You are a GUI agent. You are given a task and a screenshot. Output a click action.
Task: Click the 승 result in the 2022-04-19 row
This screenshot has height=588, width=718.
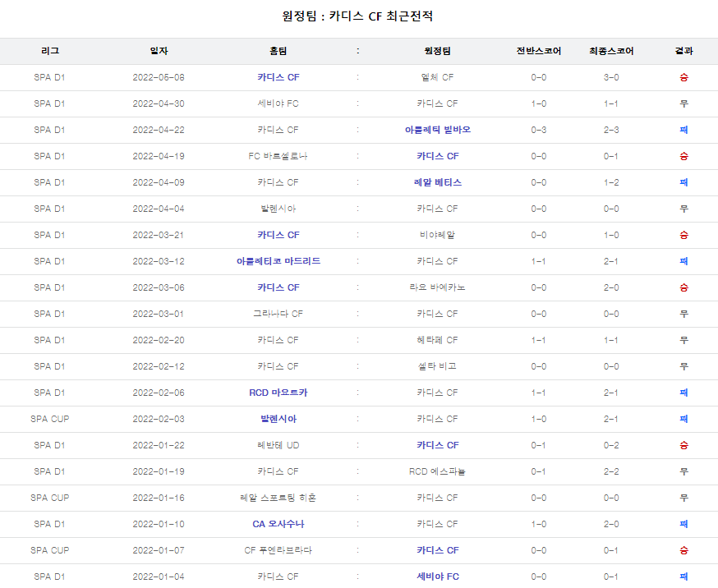683,156
